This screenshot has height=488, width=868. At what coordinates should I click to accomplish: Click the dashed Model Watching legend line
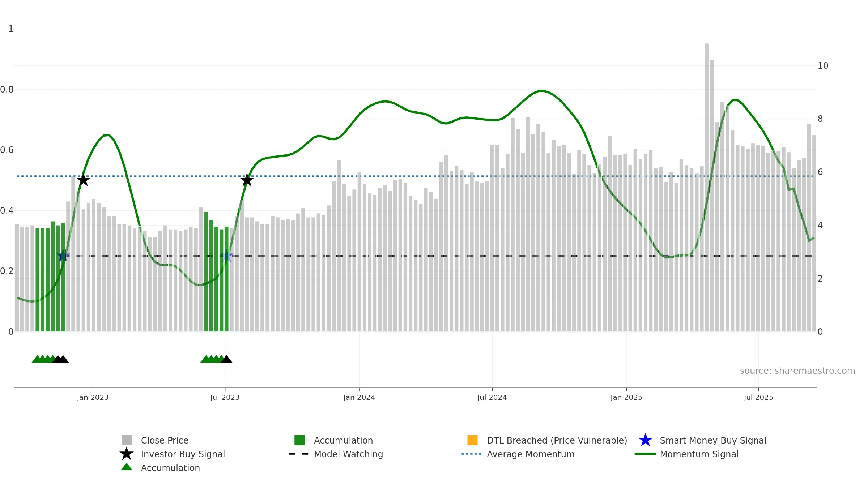coord(298,454)
